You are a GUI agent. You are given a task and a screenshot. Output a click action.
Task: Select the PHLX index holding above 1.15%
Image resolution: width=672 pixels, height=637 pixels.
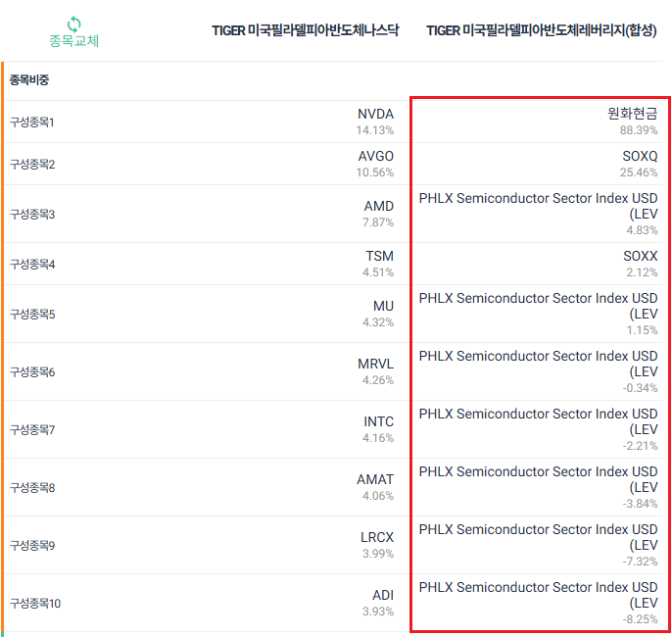(539, 306)
